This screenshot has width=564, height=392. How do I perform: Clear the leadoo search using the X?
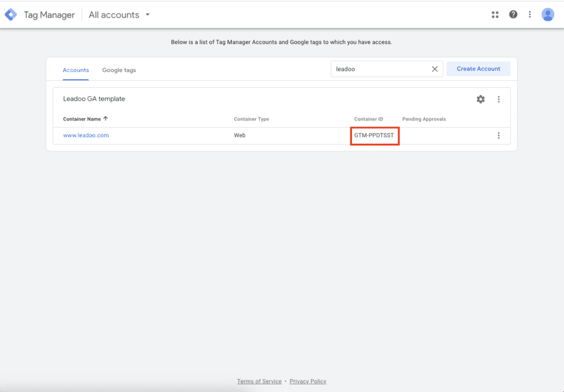click(435, 68)
